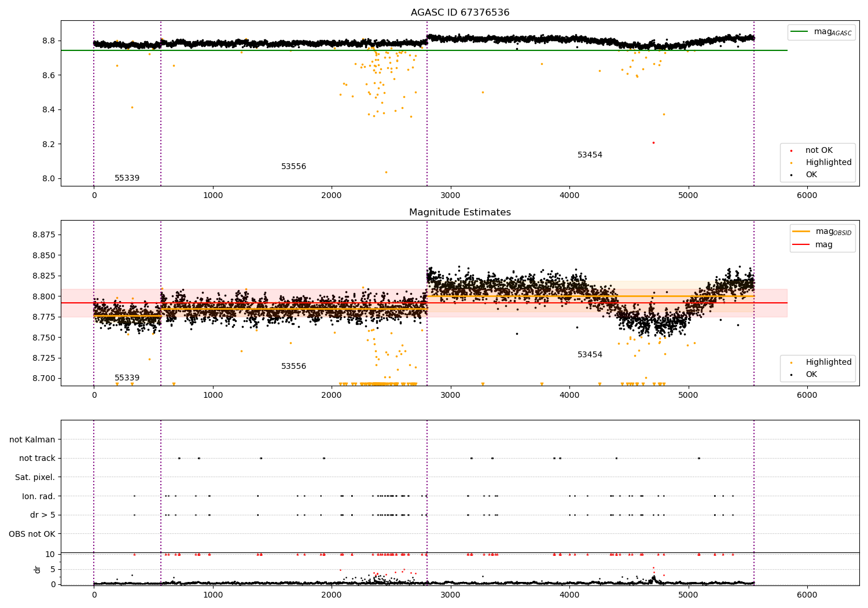Click the '10' tick on the dr axis
The height and width of the screenshot is (608, 868).
[x=50, y=555]
